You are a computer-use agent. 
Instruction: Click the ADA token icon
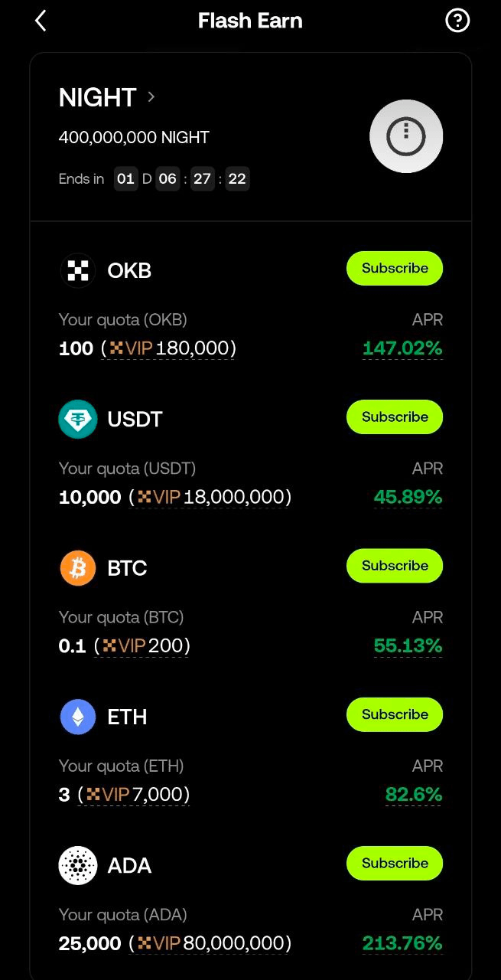coord(76,865)
